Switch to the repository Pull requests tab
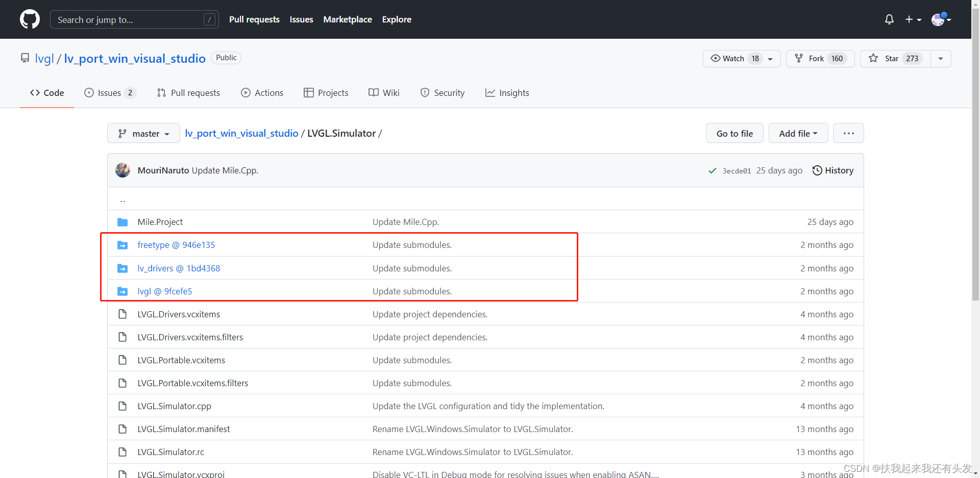Screen dimensions: 980x478 click(188, 93)
